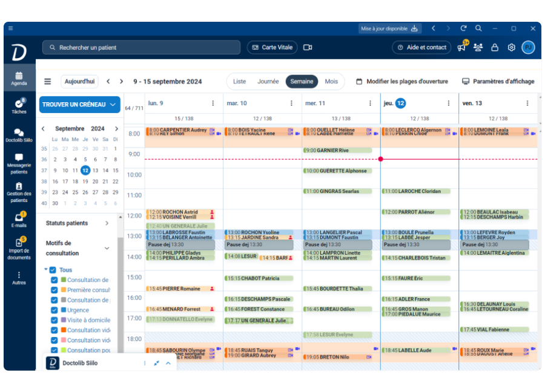Open announcements megaphone icon
Viewport: 545px width, 392px height.
coord(461,47)
